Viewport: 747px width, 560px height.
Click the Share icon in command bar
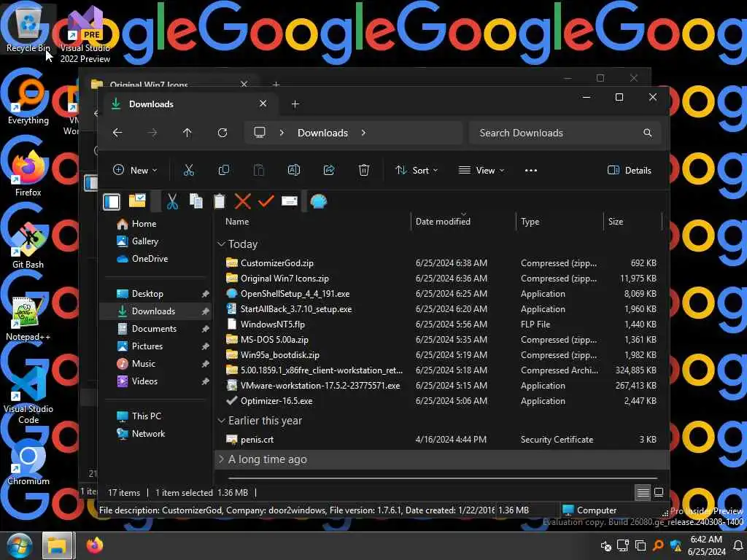(329, 170)
